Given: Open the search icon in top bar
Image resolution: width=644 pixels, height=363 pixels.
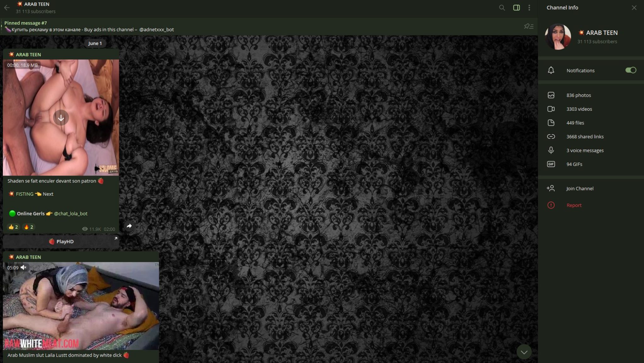Looking at the screenshot, I should 502,8.
